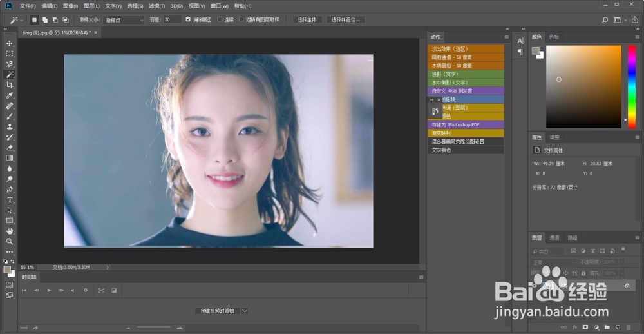Viewport: 644px width, 334px height.
Task: Open the layer opacity dropdown arrow
Action: point(622,262)
